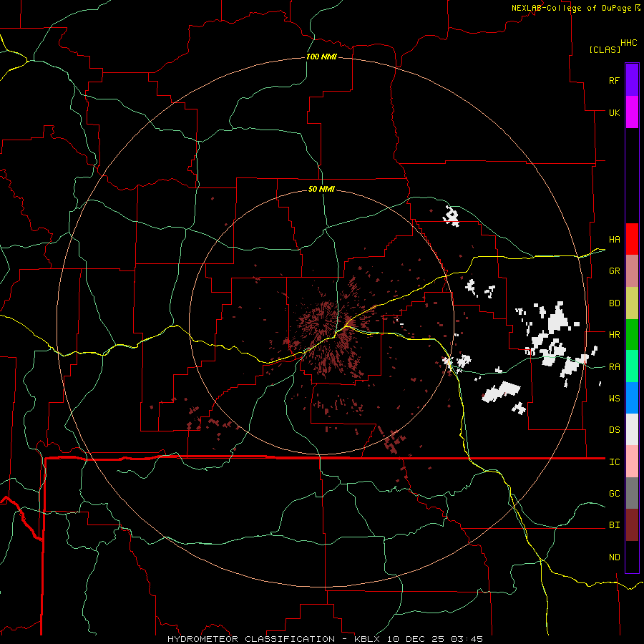Click the UK magenta legend swatch
Image resolution: width=644 pixels, height=644 pixels.
click(632, 112)
